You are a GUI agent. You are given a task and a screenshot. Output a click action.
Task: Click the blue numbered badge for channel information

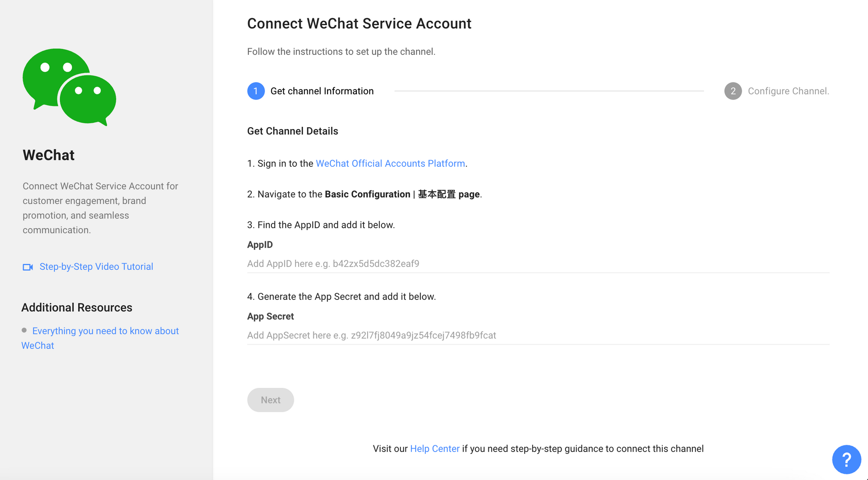pos(256,91)
